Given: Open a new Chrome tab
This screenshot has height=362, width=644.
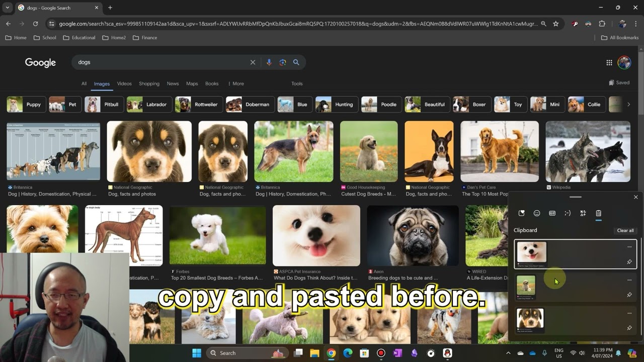Looking at the screenshot, I should (x=110, y=8).
